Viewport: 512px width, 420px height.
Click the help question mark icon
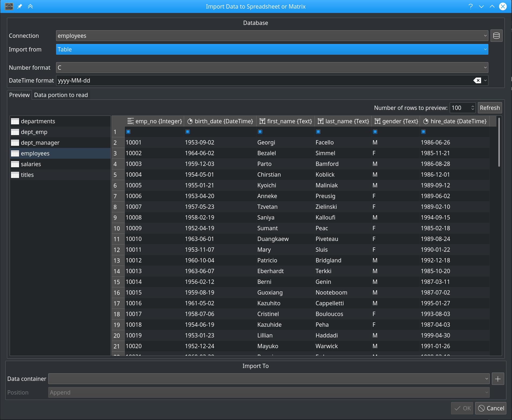[x=470, y=6]
